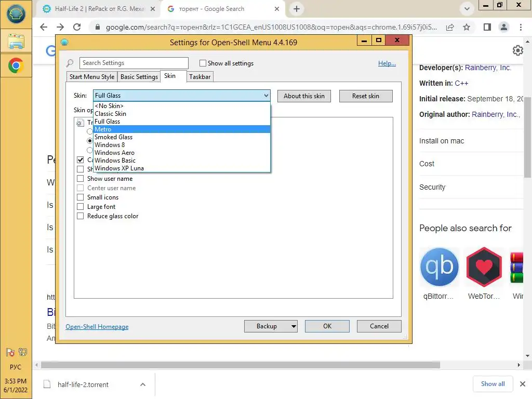Open Rainberry, Inc. developer link

(488, 68)
